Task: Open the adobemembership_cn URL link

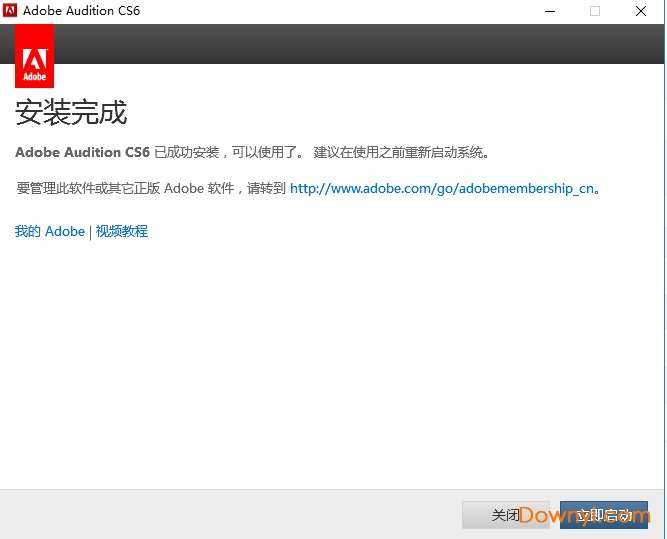Action: 442,188
